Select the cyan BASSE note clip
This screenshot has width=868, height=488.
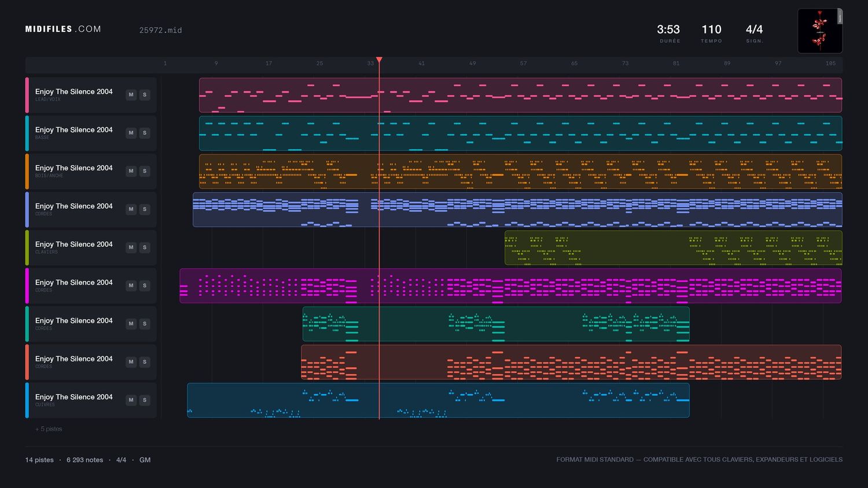[520, 133]
